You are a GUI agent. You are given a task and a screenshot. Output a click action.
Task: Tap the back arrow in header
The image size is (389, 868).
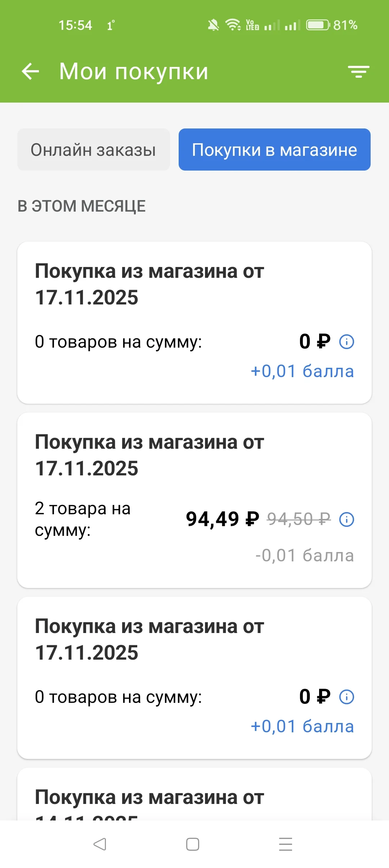click(x=30, y=71)
